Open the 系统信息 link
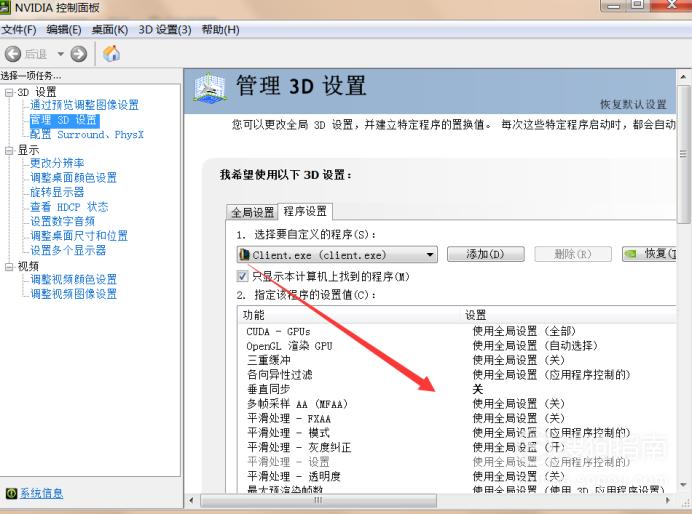 (41, 493)
